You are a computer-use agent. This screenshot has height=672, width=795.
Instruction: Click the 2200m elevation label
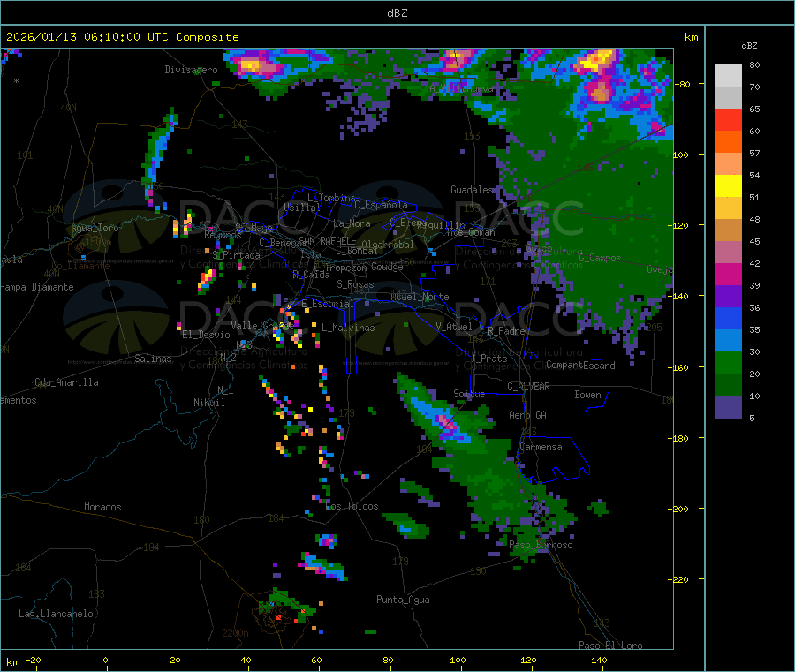coord(235,633)
